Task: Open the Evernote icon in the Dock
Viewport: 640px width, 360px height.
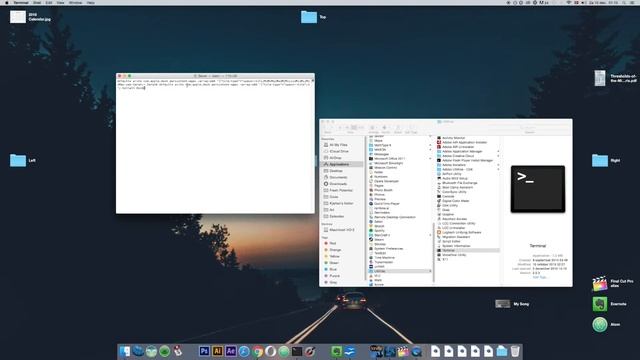Action: (x=336, y=351)
